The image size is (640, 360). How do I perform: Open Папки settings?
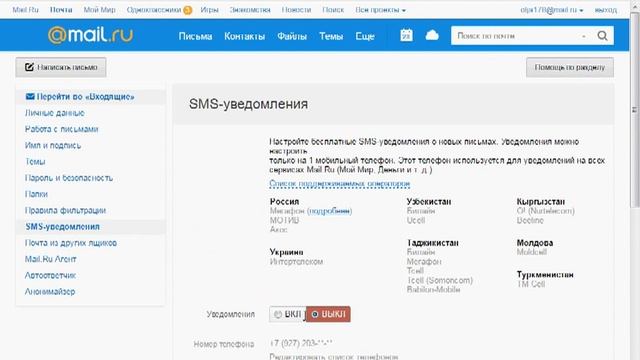point(36,194)
